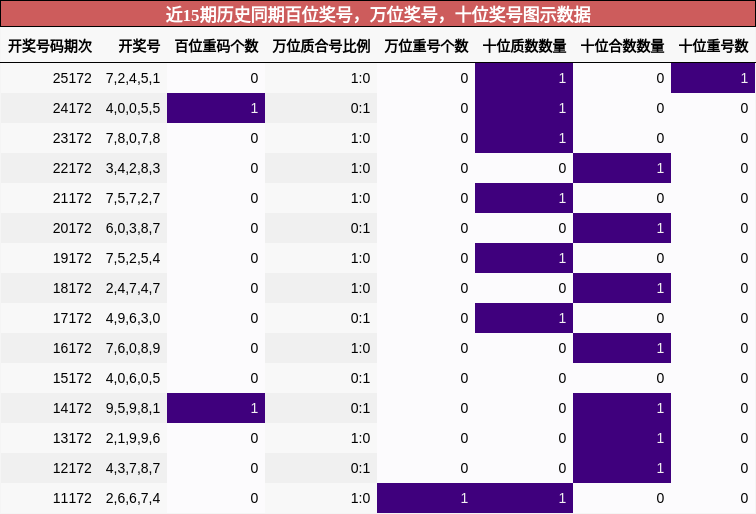This screenshot has height=514, width=756.
Task: Click purple 十位质数数量 cell in row 21172
Action: (x=524, y=198)
